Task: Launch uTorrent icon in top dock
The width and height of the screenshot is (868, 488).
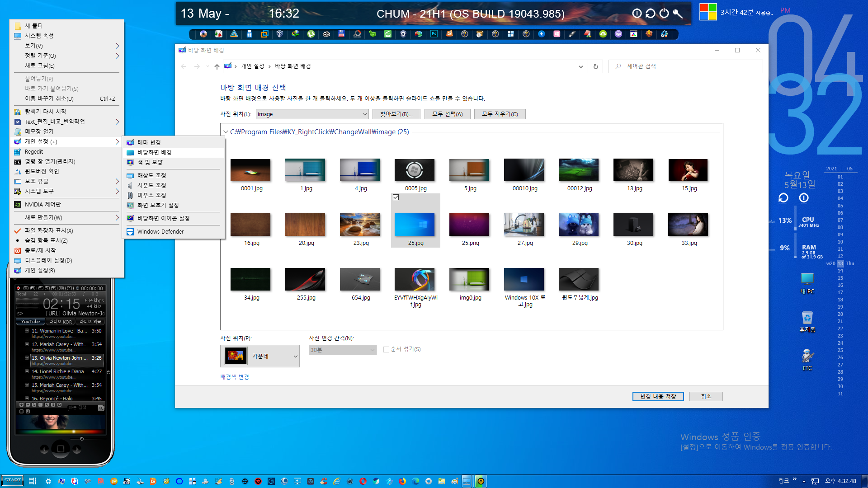Action: 311,34
